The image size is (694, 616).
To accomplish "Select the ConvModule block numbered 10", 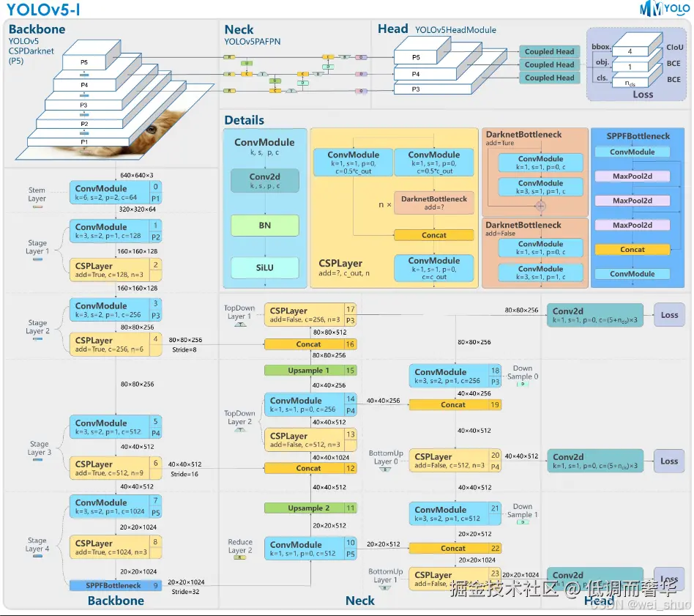I will coord(310,548).
